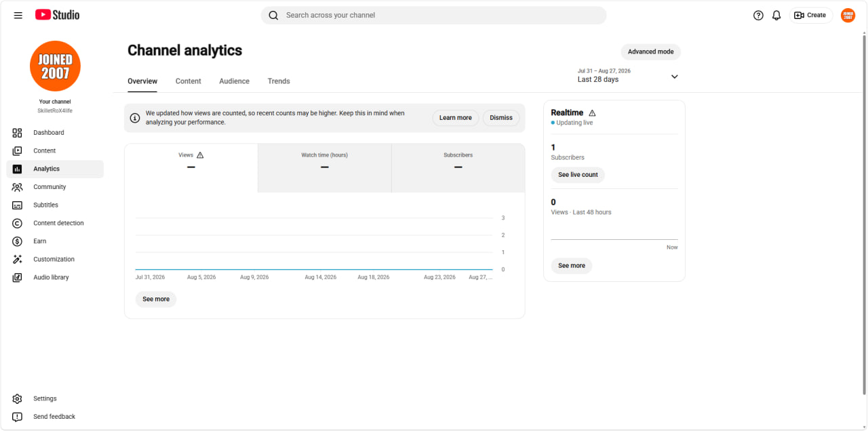Click See more under the chart
Image resolution: width=868 pixels, height=431 pixels.
156,299
